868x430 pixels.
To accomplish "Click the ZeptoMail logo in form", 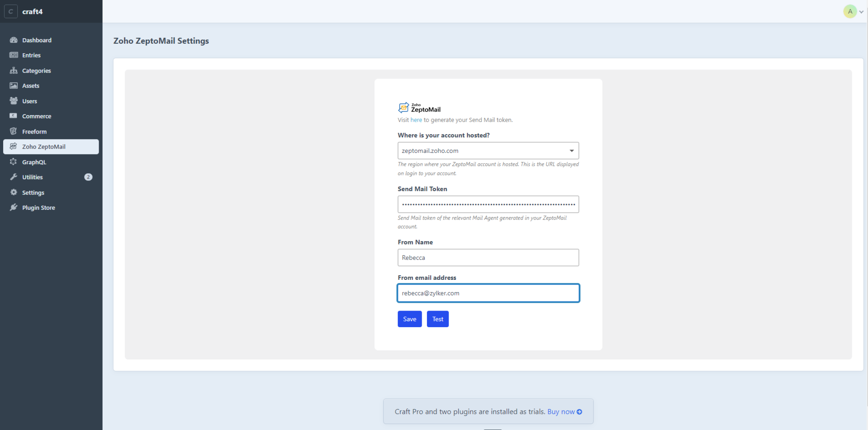I will click(419, 108).
